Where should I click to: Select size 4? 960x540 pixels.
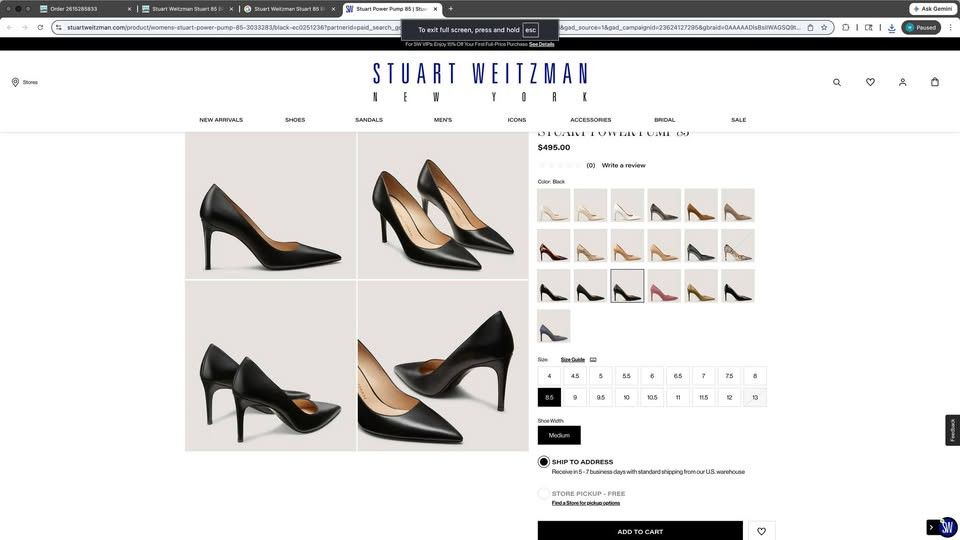point(549,376)
